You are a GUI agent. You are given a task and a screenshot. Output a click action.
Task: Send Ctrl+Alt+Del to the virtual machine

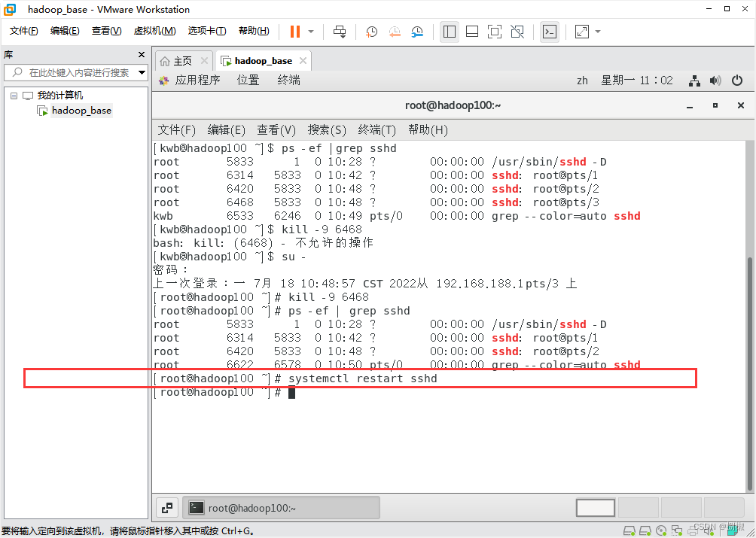click(x=340, y=32)
